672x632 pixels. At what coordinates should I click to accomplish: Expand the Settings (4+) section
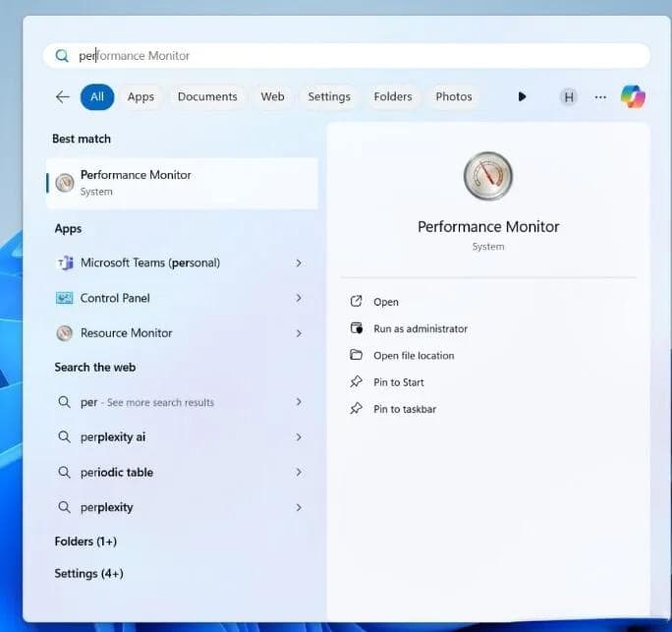click(x=89, y=574)
